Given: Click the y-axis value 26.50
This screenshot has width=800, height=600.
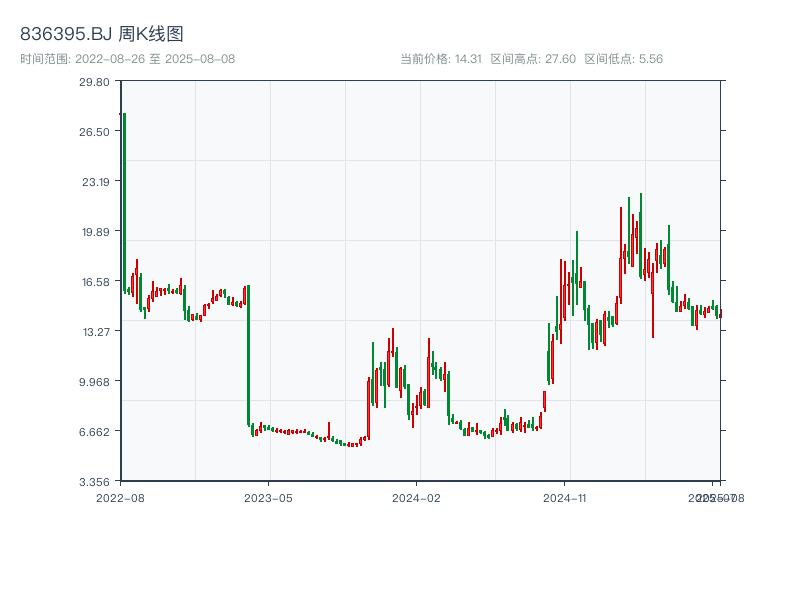Looking at the screenshot, I should pos(94,132).
